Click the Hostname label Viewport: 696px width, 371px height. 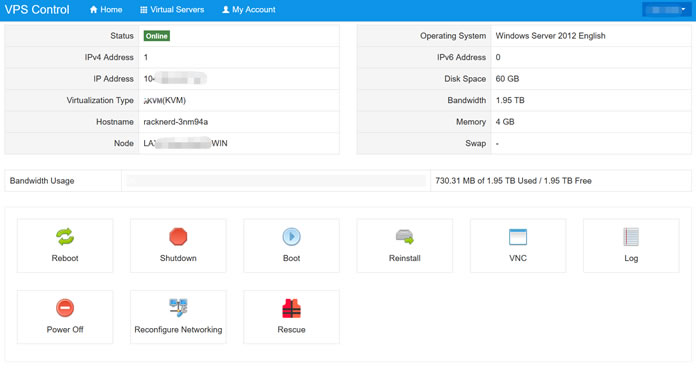pyautogui.click(x=115, y=122)
